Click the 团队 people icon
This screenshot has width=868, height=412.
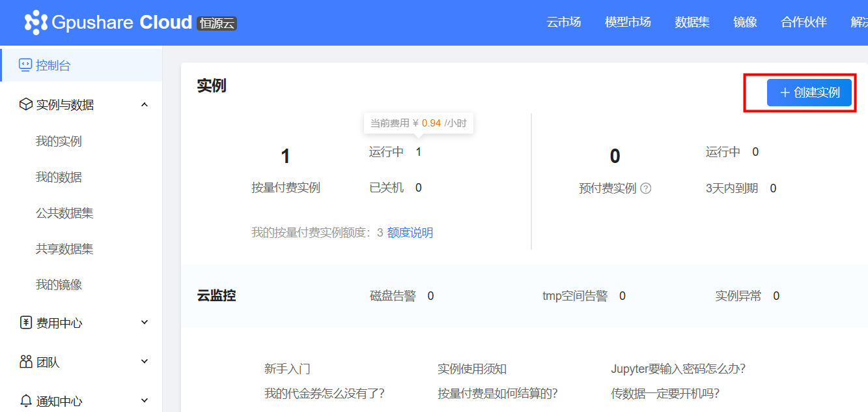tap(26, 362)
